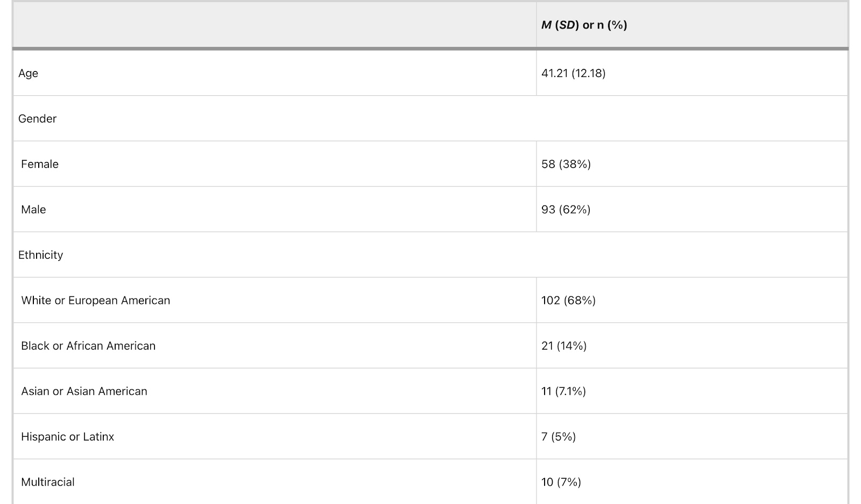This screenshot has width=861, height=504.
Task: Click the value 102 (68%)
Action: (x=568, y=301)
